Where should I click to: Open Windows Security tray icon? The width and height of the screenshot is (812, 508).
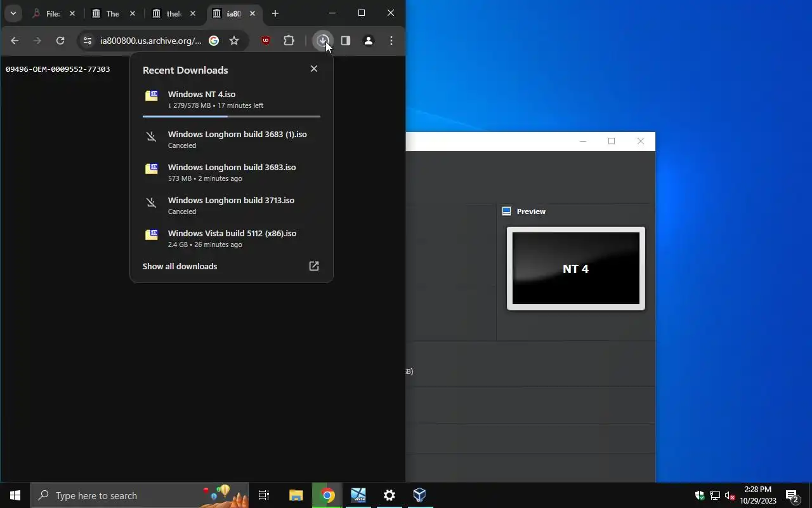pos(700,495)
